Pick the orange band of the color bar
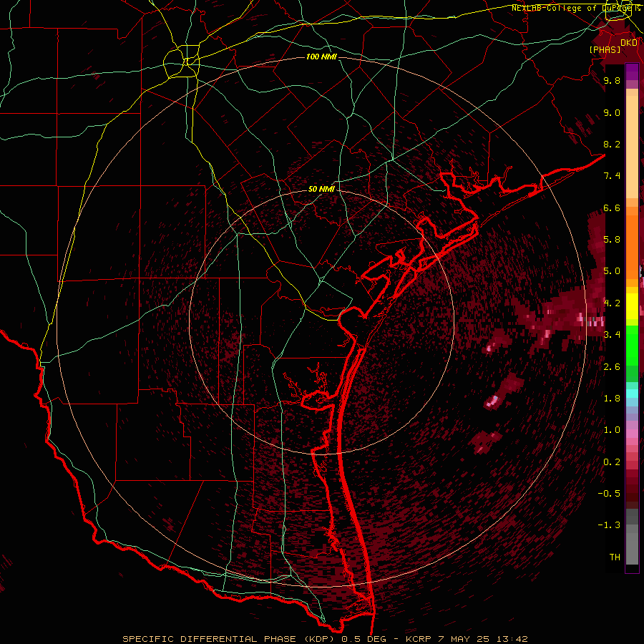Image resolution: width=644 pixels, height=644 pixels. (632, 247)
